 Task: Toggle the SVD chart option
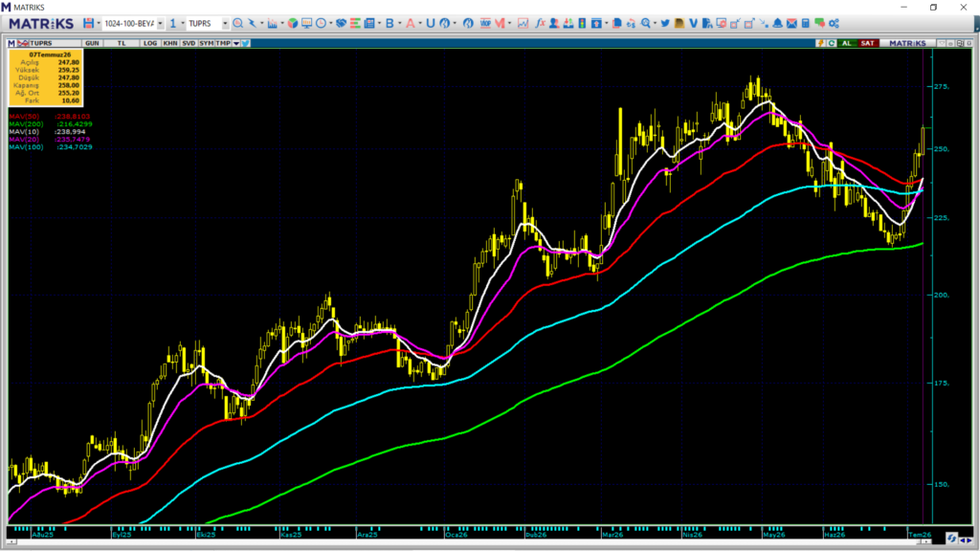[x=189, y=43]
